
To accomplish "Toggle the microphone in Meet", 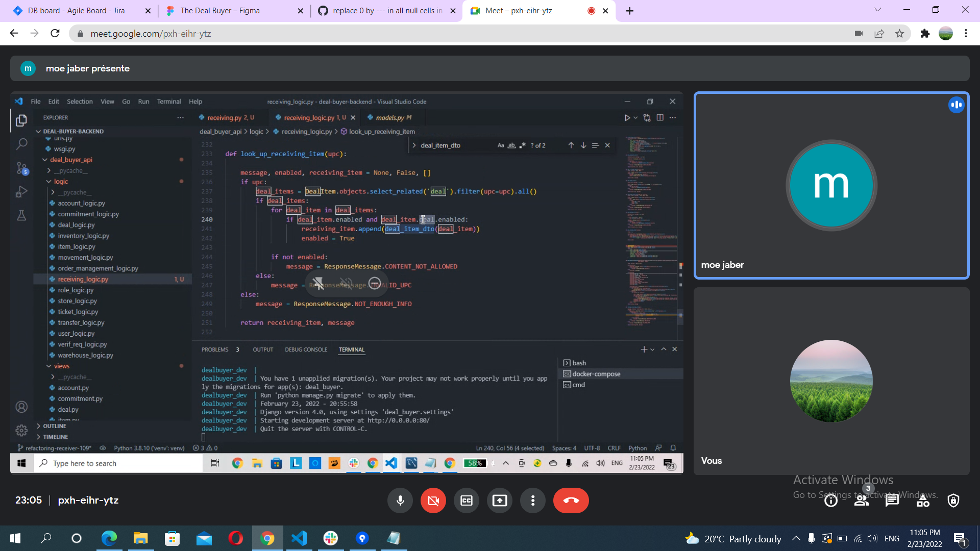I will 400,500.
